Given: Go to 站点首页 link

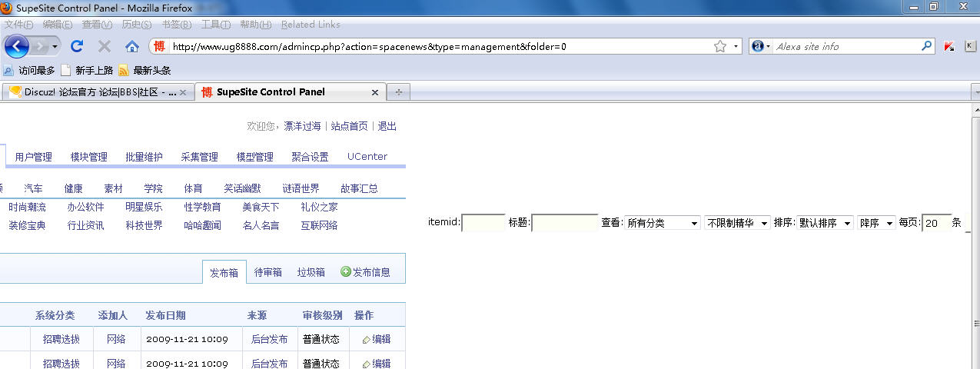Looking at the screenshot, I should [x=349, y=126].
